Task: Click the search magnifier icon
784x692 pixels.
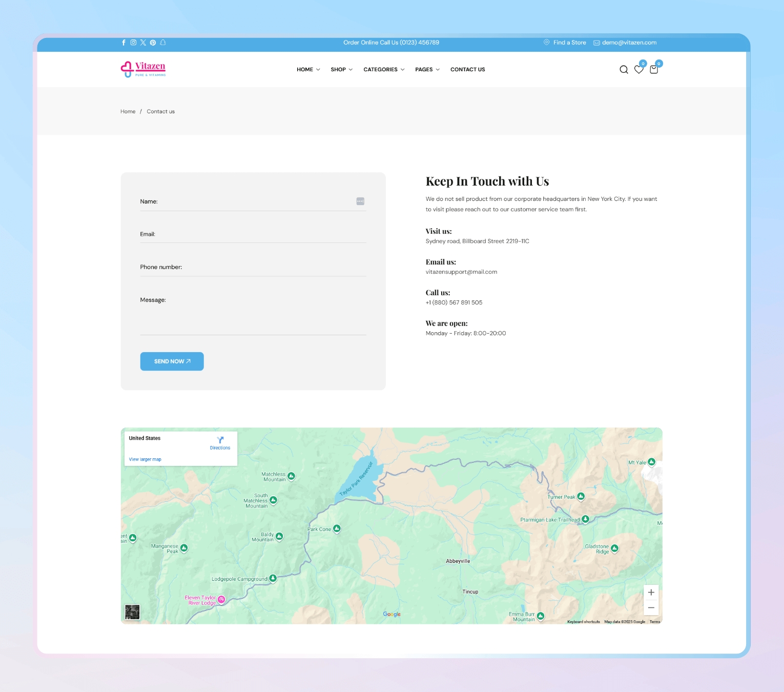Action: (624, 70)
